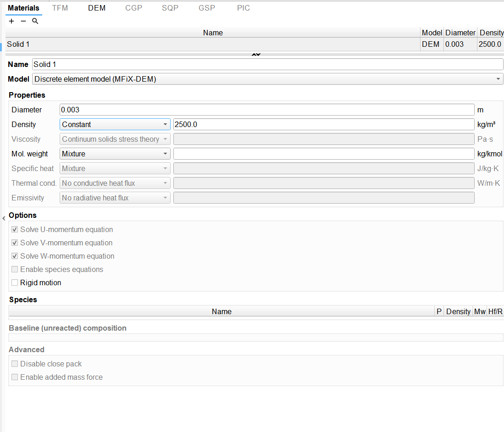Click the Density value field 2500.0
This screenshot has height=432, width=504.
pos(323,124)
